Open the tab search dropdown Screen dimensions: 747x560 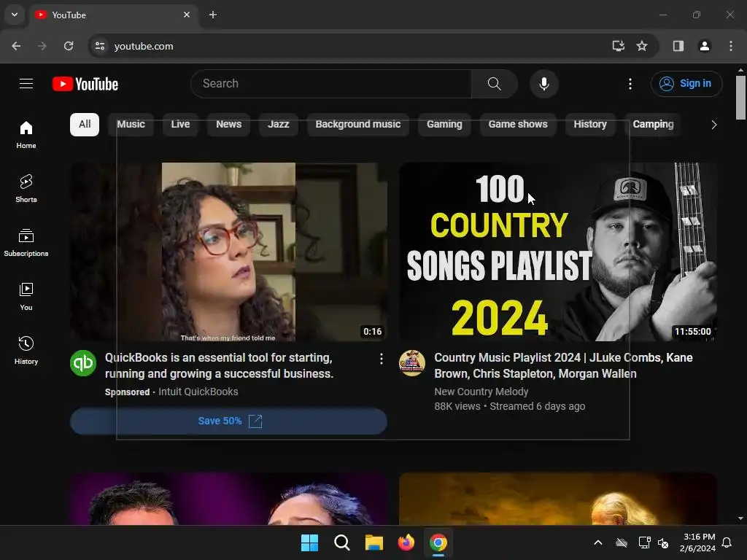tap(15, 15)
